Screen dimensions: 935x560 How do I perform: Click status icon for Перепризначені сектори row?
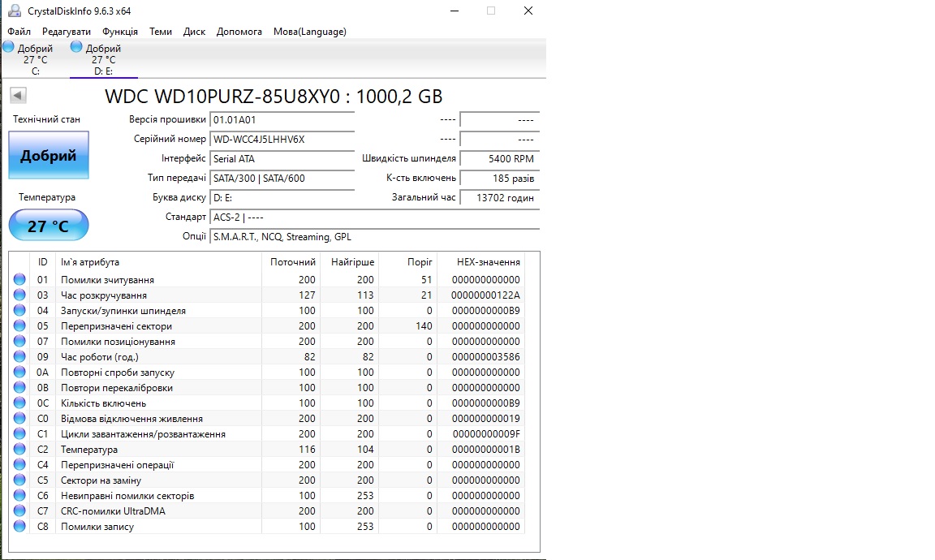(x=19, y=325)
